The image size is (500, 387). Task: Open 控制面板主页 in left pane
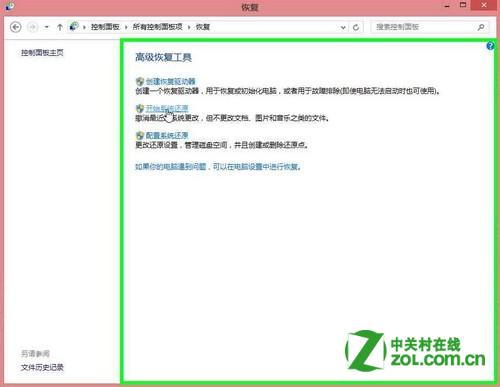pyautogui.click(x=42, y=52)
